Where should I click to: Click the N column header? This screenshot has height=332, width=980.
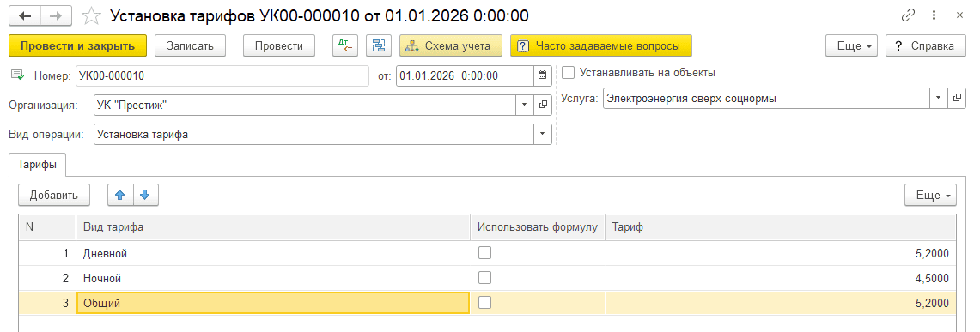(47, 228)
